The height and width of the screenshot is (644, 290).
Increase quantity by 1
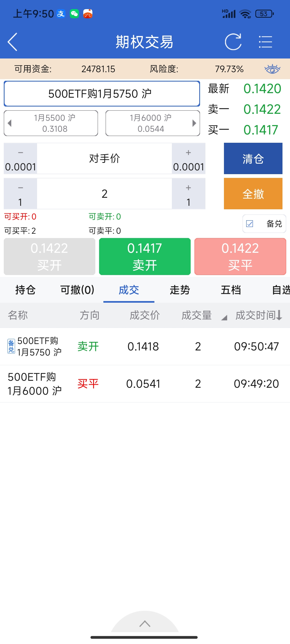coord(189,194)
